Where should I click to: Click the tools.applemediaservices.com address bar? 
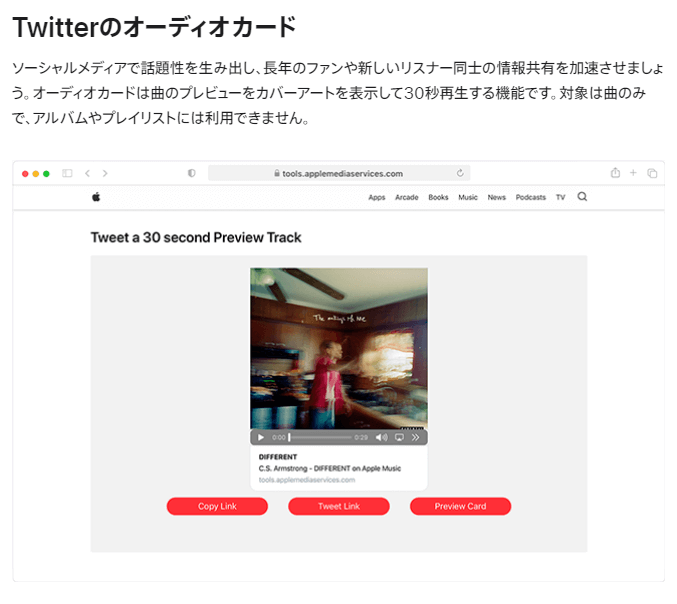tap(339, 173)
